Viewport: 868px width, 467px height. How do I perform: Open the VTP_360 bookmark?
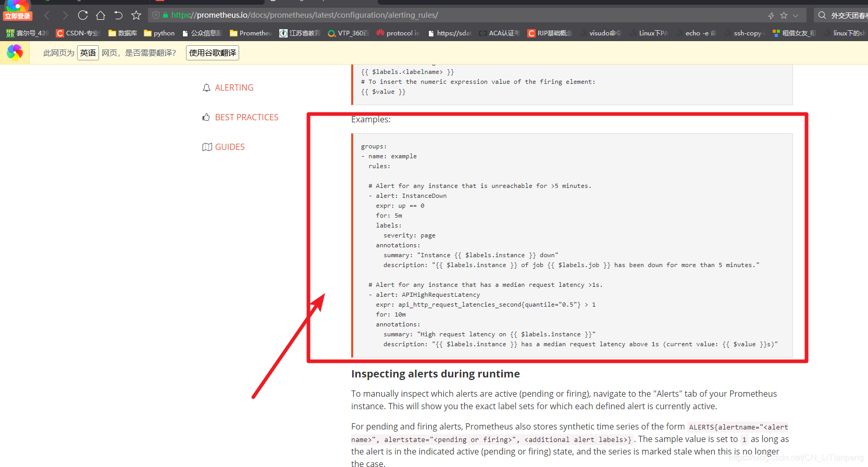[348, 33]
